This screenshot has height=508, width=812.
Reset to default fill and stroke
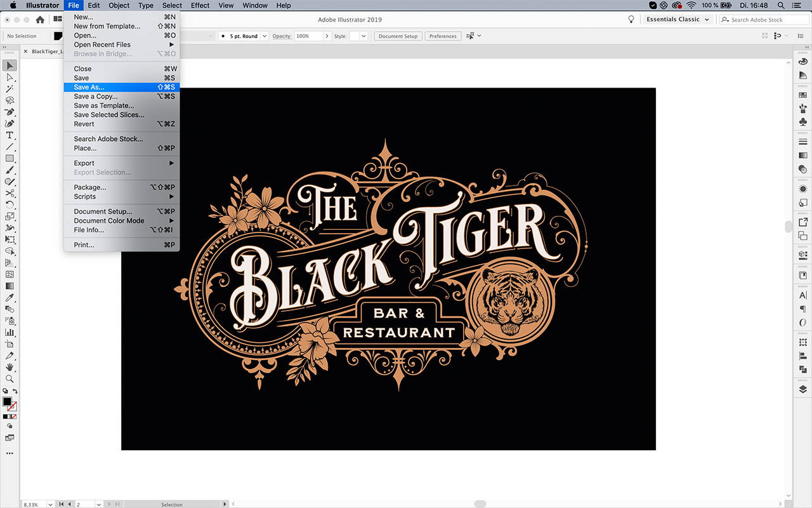point(5,391)
